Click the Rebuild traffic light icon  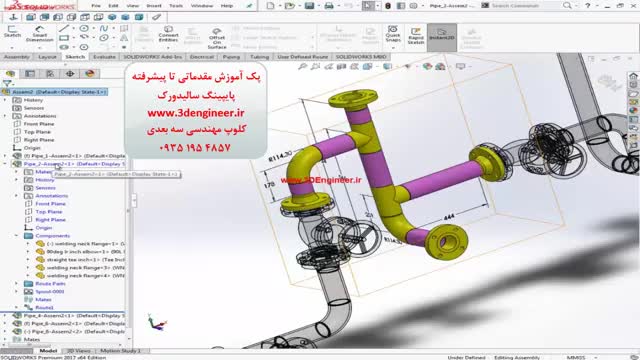tap(388, 6)
